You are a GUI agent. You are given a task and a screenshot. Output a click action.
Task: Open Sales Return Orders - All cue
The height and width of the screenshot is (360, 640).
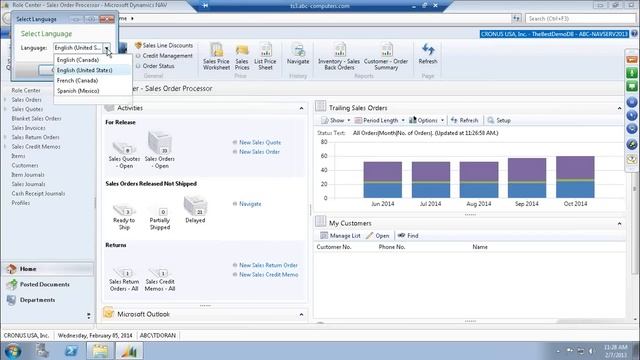pos(124,279)
